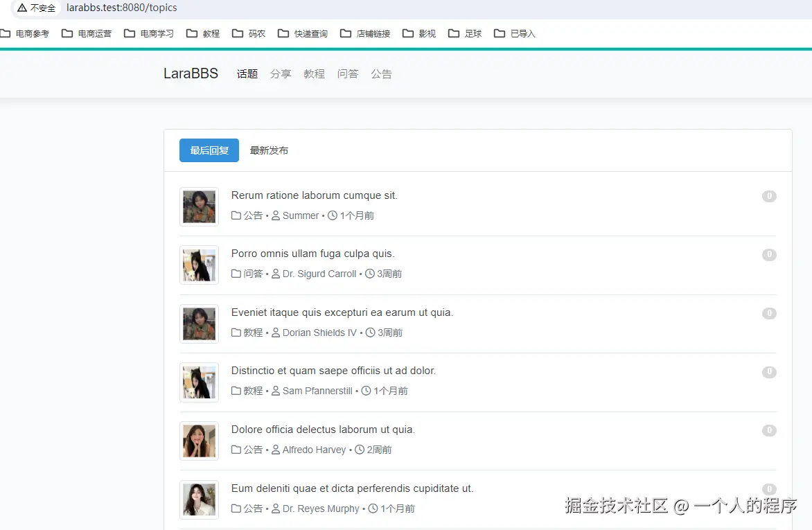Select the 分享 navigation item
812x530 pixels.
point(281,74)
